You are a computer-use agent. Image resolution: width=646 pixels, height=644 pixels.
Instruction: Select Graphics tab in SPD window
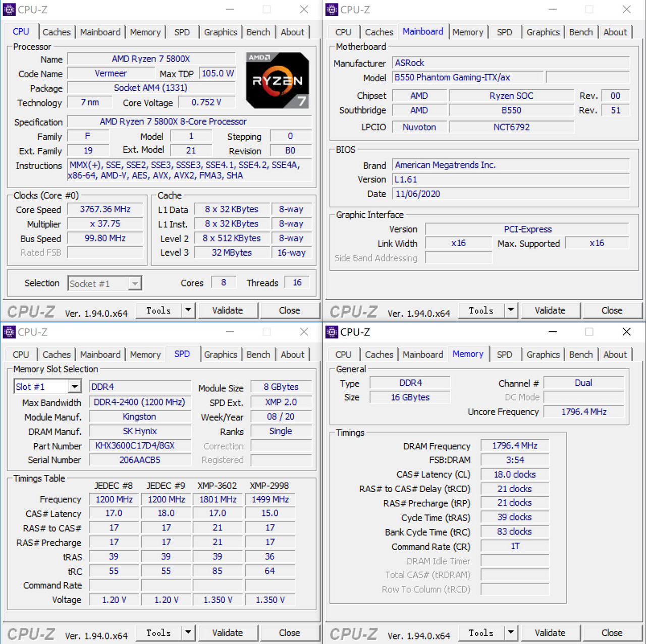(x=221, y=355)
